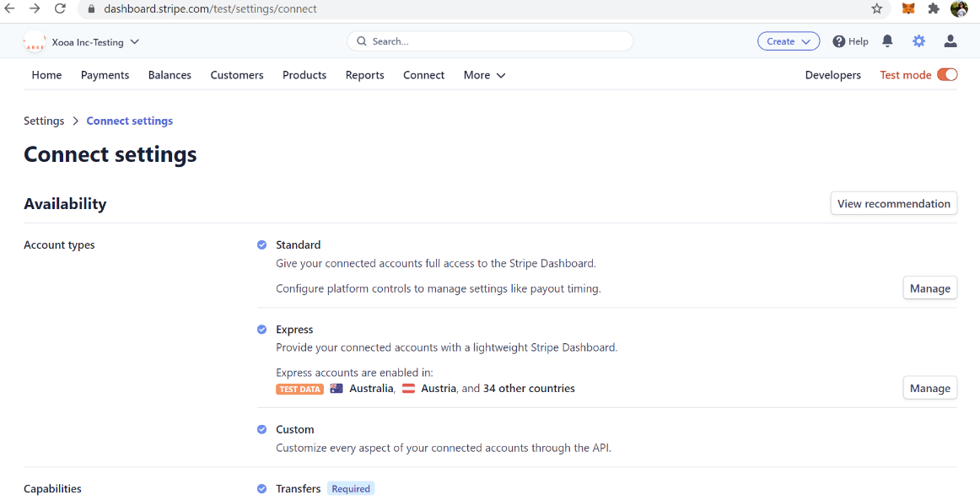The width and height of the screenshot is (980, 500).
Task: Open the Chrome profile avatar
Action: [959, 8]
